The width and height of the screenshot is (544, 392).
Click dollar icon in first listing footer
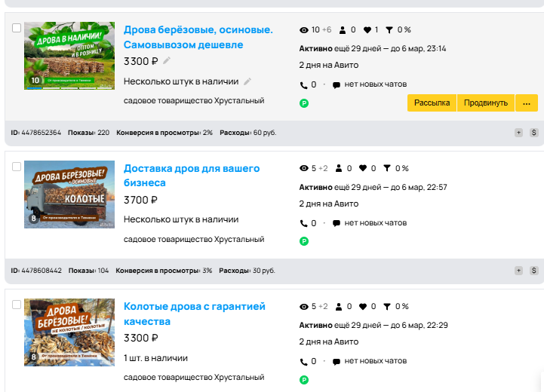click(534, 133)
